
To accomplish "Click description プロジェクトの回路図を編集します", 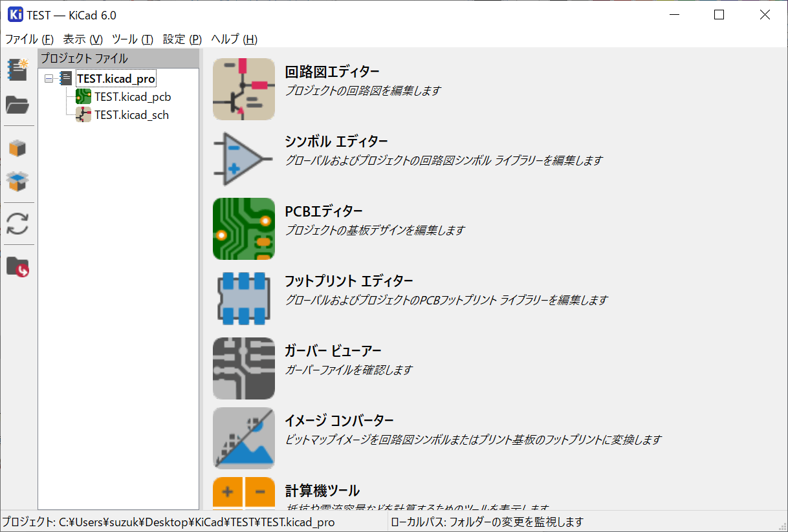I will pyautogui.click(x=363, y=90).
